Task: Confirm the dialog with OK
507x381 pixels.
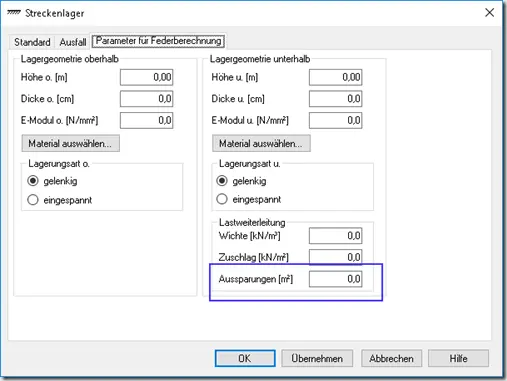Action: pos(245,358)
